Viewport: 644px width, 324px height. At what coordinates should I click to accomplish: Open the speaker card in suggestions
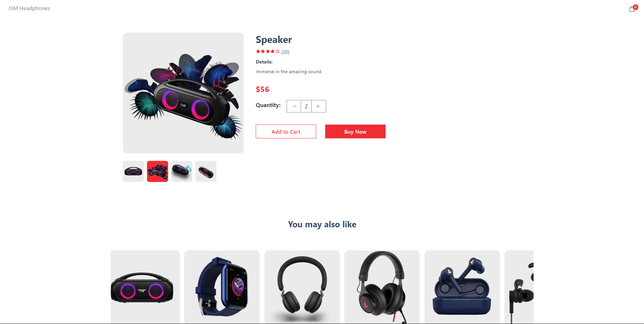tap(145, 287)
